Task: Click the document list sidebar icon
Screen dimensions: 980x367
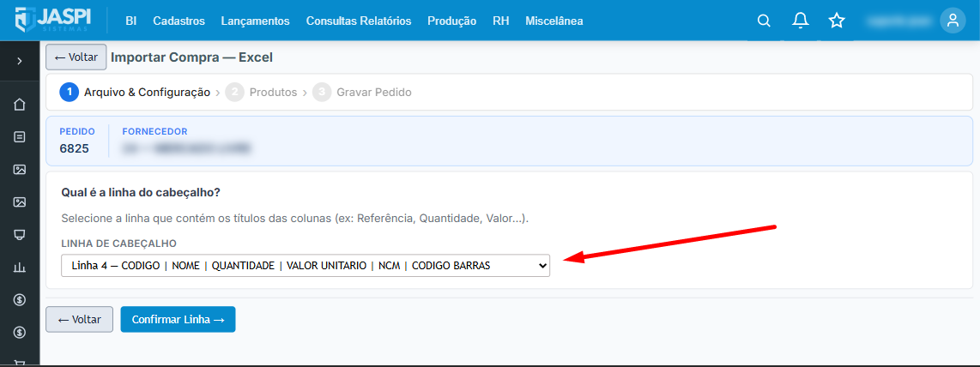Action: pos(20,136)
